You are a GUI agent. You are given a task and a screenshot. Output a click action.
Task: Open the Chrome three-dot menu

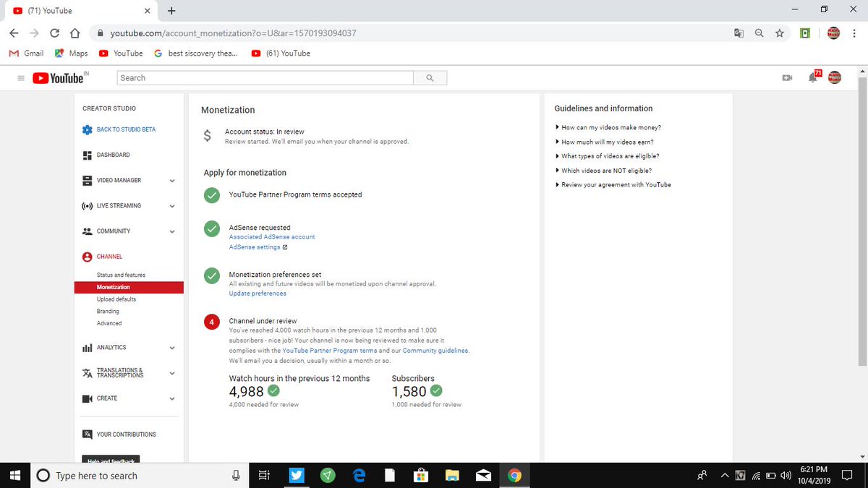pos(855,33)
